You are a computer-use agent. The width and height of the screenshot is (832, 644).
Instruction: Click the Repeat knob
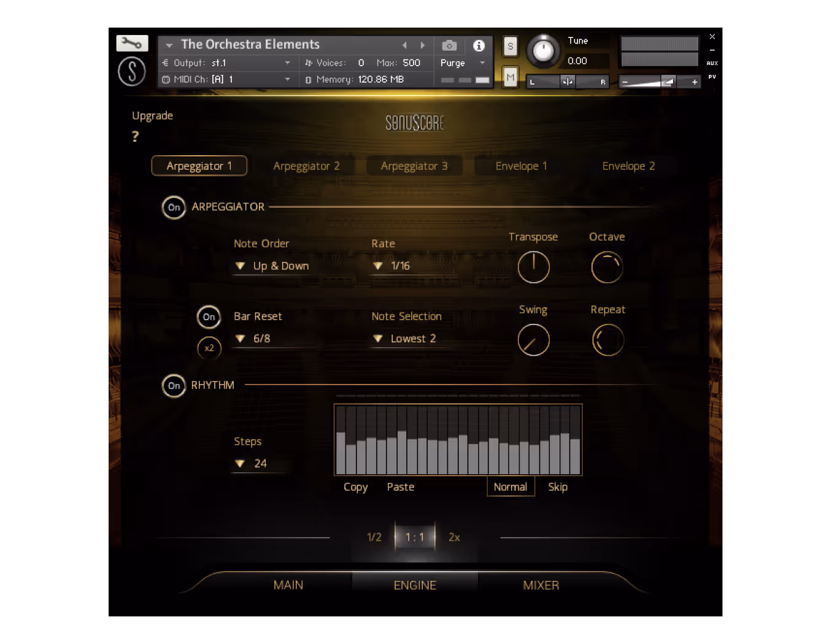(607, 340)
